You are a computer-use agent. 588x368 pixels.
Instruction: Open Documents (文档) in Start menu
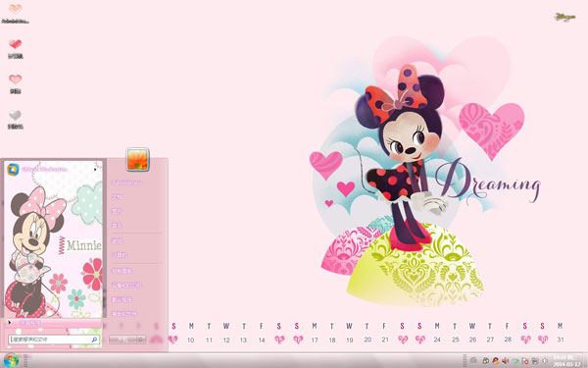117,197
